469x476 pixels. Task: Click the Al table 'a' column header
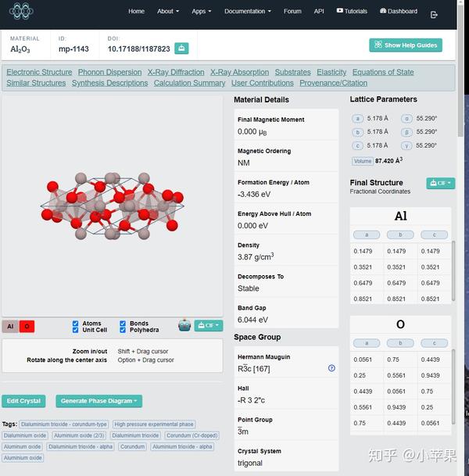coord(367,234)
